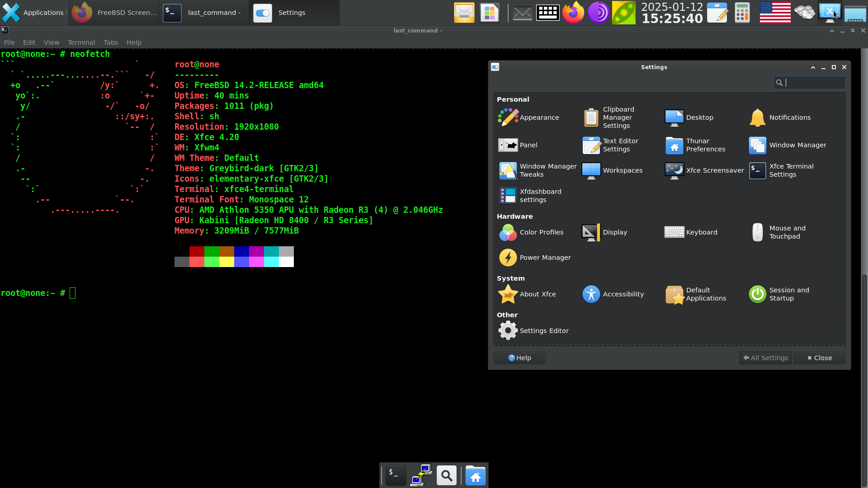Click the date and clock display
Image resolution: width=868 pixels, height=488 pixels.
[x=672, y=13]
